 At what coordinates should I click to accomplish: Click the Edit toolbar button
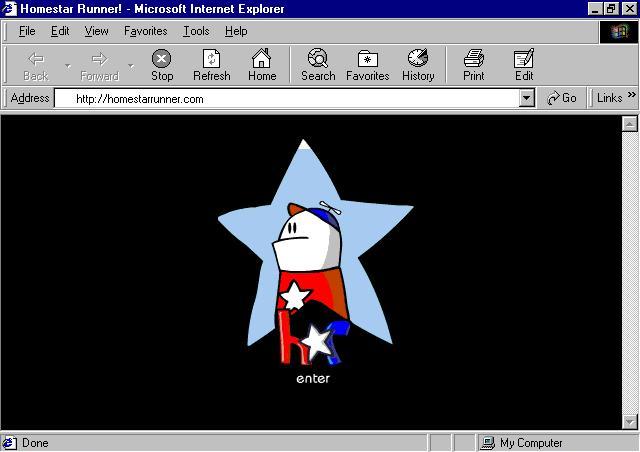(524, 65)
